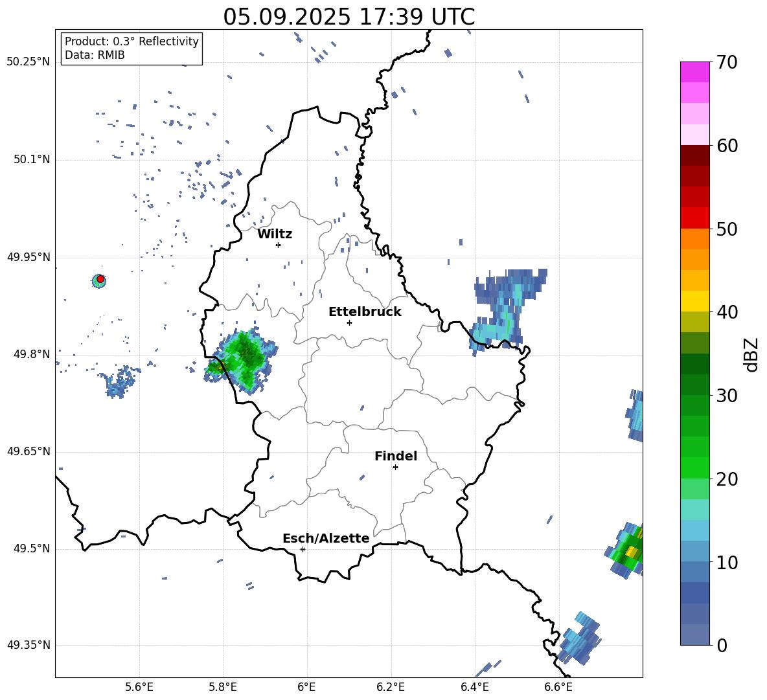The image size is (767, 700).
Task: Select the Esch/Alzette station label
Action: point(326,538)
